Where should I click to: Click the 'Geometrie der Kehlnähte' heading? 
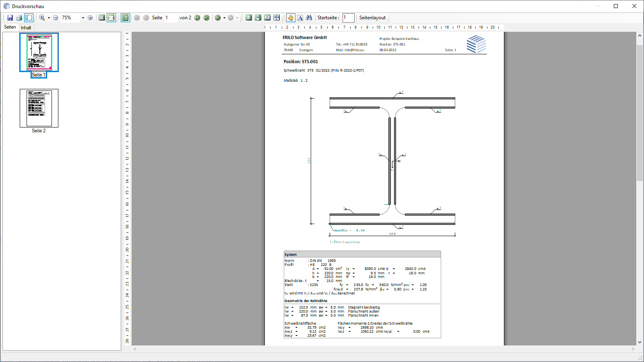(x=306, y=301)
